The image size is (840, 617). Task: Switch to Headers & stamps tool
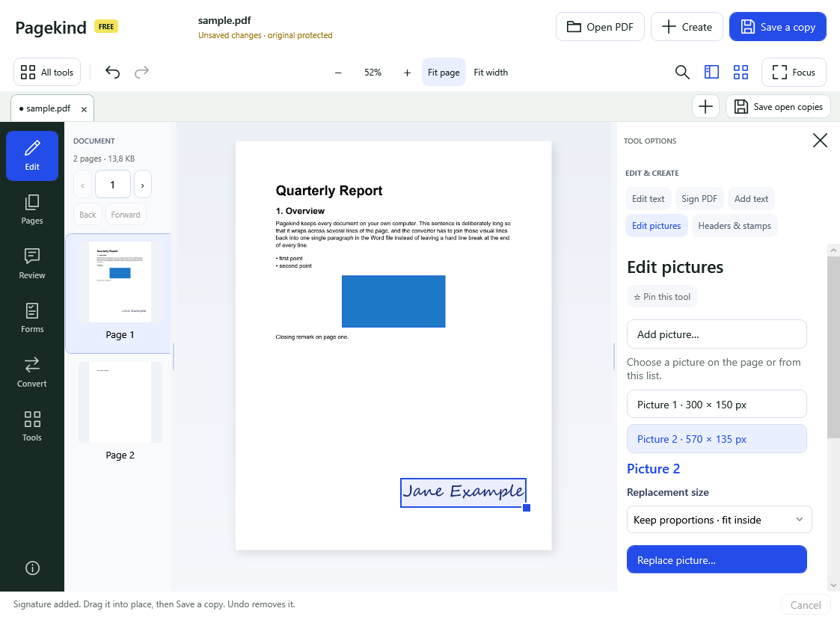735,225
